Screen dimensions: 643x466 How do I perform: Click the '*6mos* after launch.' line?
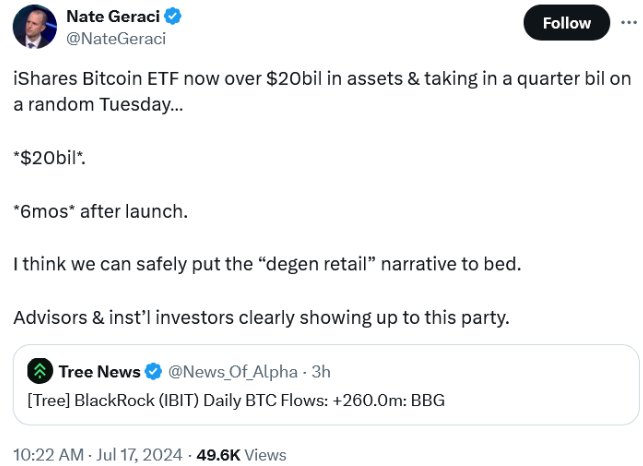click(100, 211)
